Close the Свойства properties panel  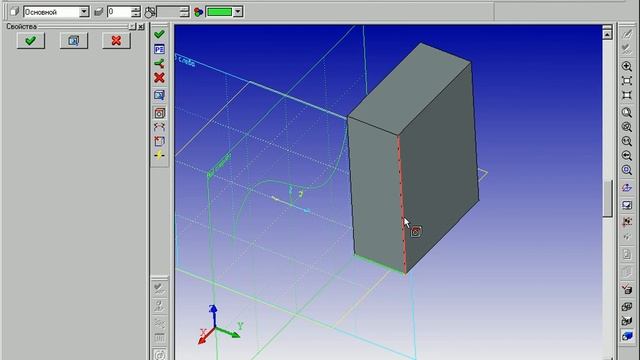click(x=141, y=27)
